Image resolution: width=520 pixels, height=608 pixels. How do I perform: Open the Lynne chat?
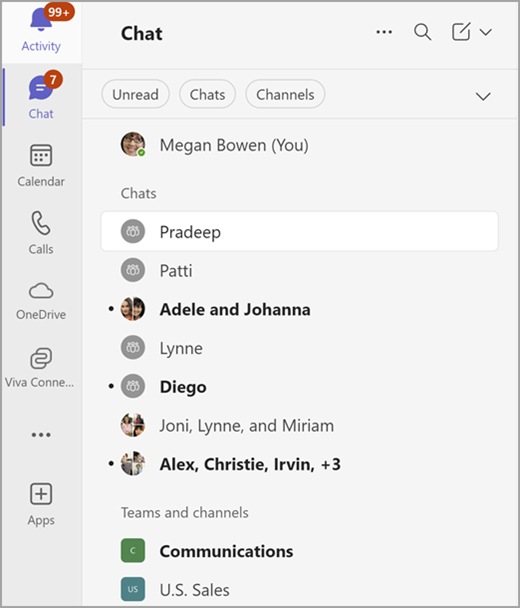tap(299, 348)
